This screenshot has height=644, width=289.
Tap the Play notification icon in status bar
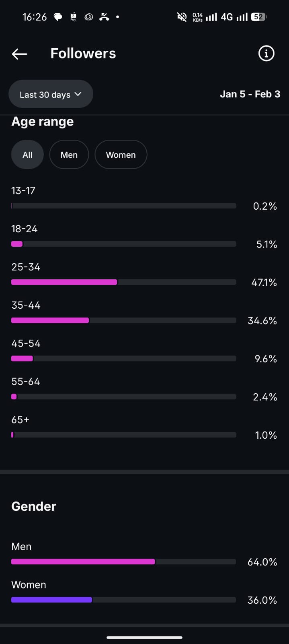(73, 17)
